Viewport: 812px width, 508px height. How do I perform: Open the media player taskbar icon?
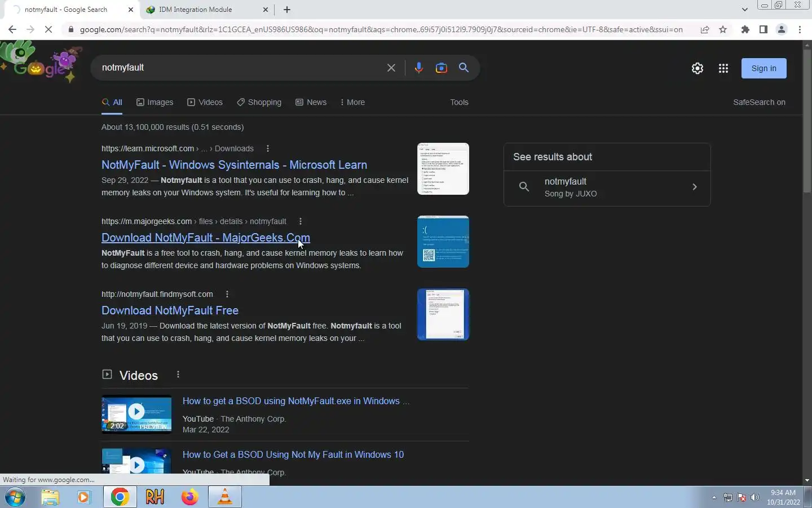[84, 497]
